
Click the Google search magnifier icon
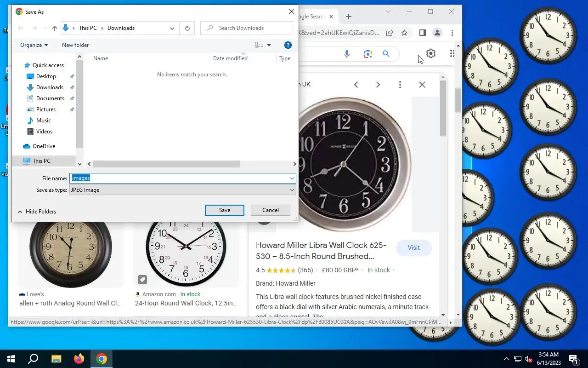pyautogui.click(x=386, y=54)
